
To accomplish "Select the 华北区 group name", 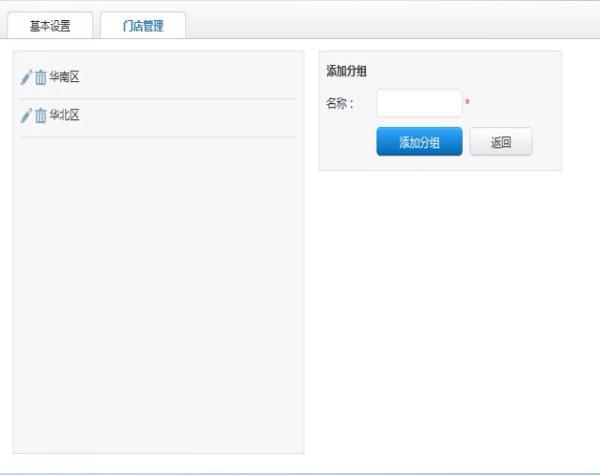I will tap(64, 115).
